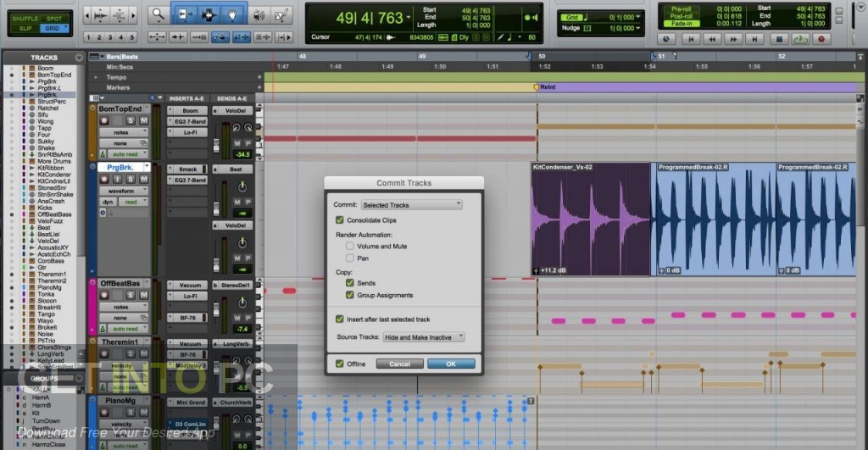Adjust the BomTopEnd VeloDel send fader

(x=216, y=145)
